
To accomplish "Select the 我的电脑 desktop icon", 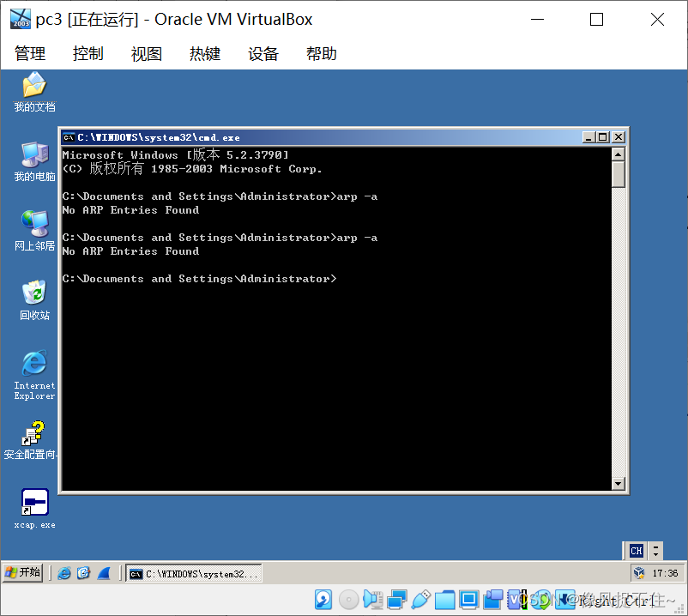I will click(34, 161).
